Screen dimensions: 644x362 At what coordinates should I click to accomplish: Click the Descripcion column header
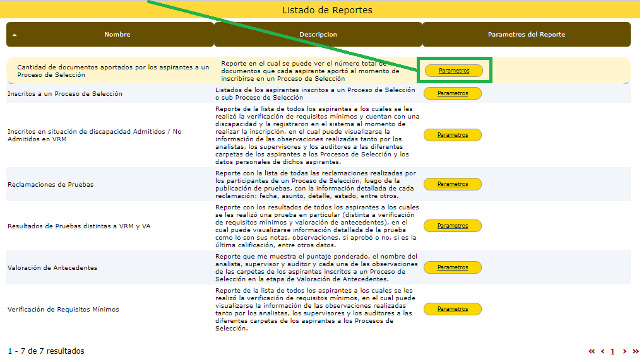point(318,35)
